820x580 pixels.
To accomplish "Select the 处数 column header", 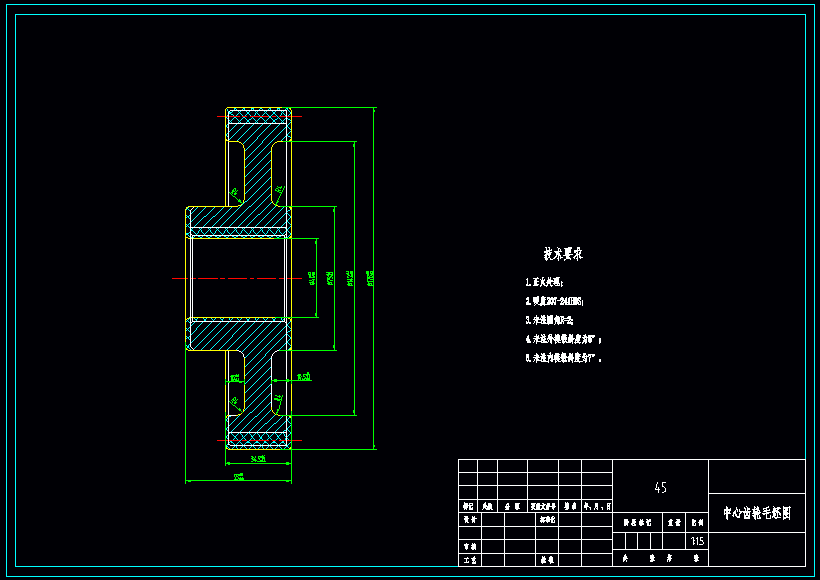I will pos(487,506).
